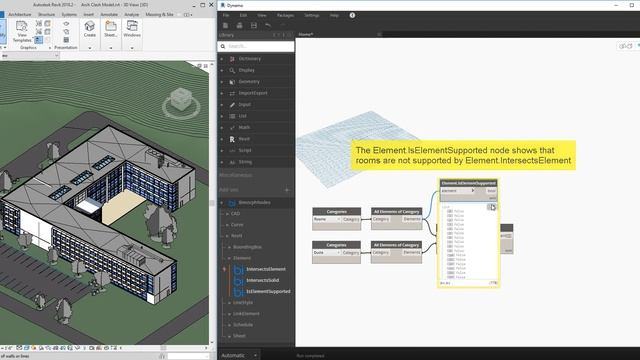Image resolution: width=640 pixels, height=360 pixels.
Task: Click the Open file icon in Dynamo toolbar
Action: 240,25
